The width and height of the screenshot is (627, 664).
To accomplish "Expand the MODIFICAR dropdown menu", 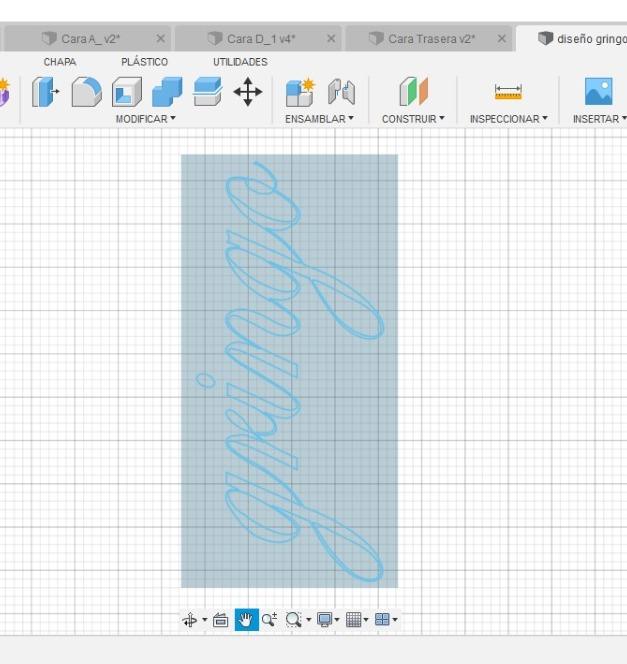I will (145, 119).
